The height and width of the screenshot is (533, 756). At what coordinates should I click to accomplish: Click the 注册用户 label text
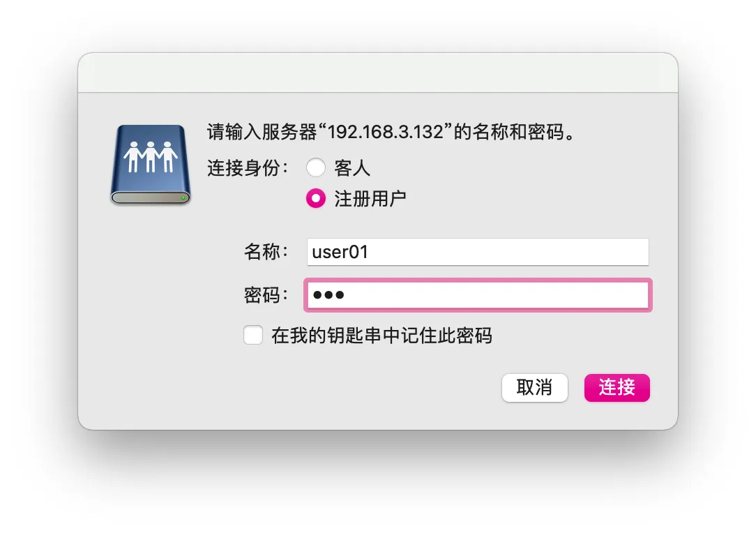370,199
